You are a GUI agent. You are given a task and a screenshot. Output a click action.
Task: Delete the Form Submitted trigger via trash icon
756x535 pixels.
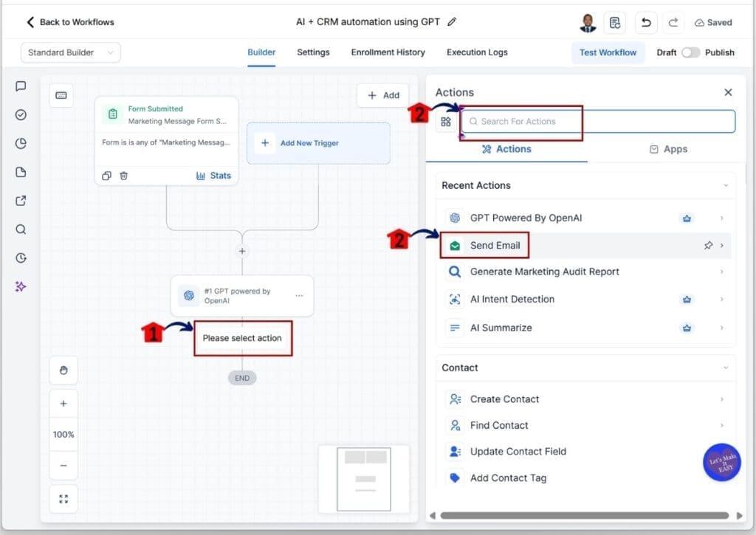(124, 176)
